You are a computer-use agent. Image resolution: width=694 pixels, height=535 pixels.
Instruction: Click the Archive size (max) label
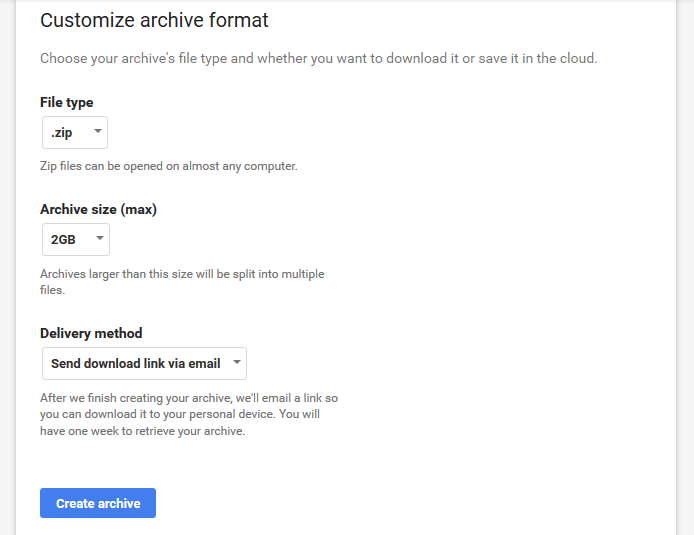(98, 209)
